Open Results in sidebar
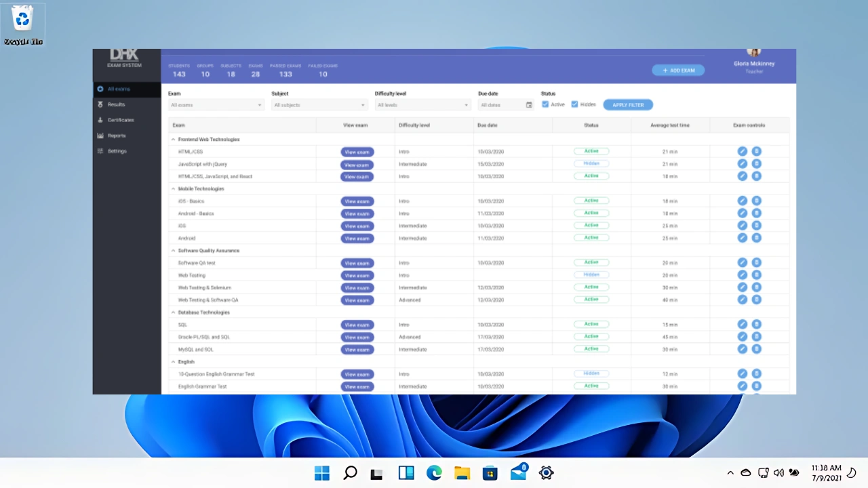 click(x=127, y=104)
